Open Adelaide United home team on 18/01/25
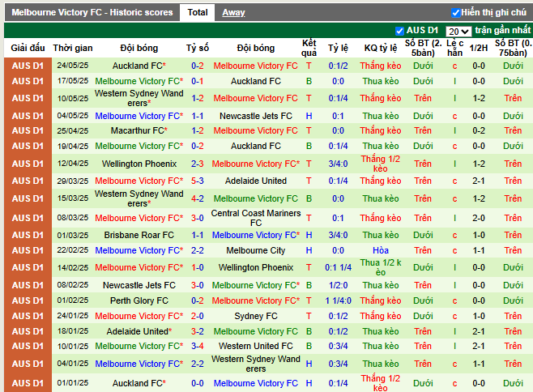Screen dimensions: 533x392 click(x=138, y=331)
